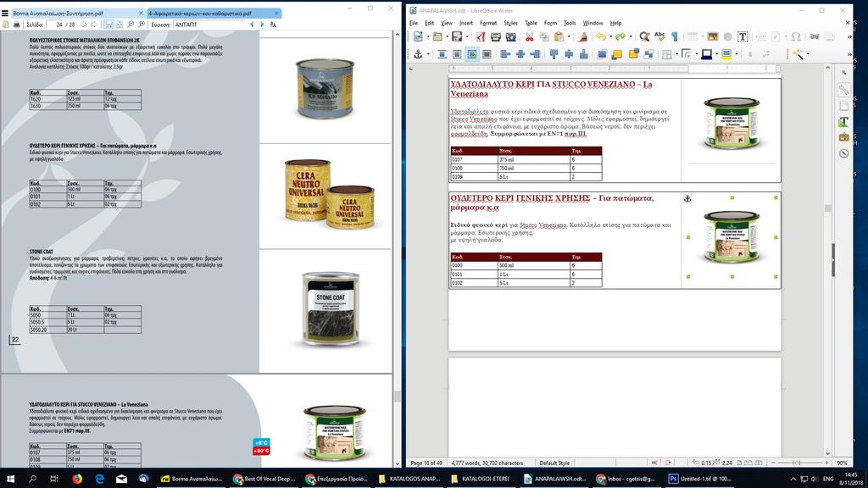Screen dimensions: 868x488
Task: Click the word count in status bar
Action: (x=487, y=463)
